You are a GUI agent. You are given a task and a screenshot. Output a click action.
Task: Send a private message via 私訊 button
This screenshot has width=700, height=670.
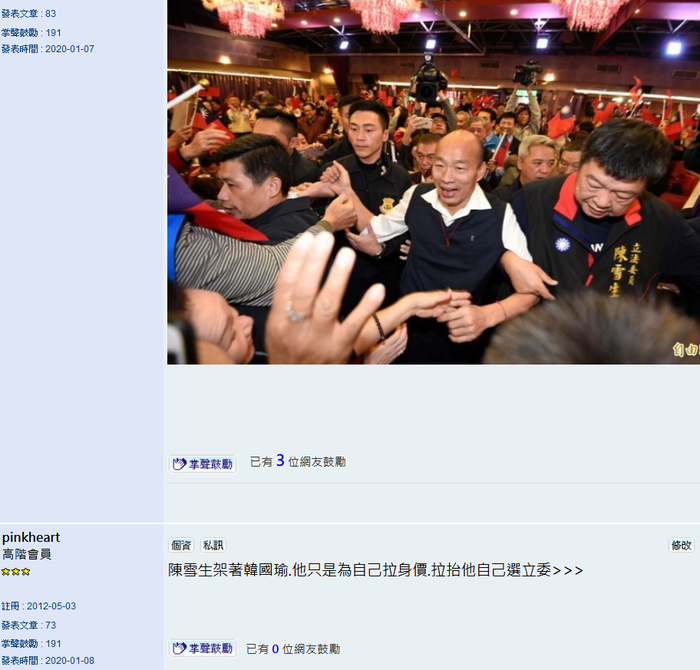[213, 545]
